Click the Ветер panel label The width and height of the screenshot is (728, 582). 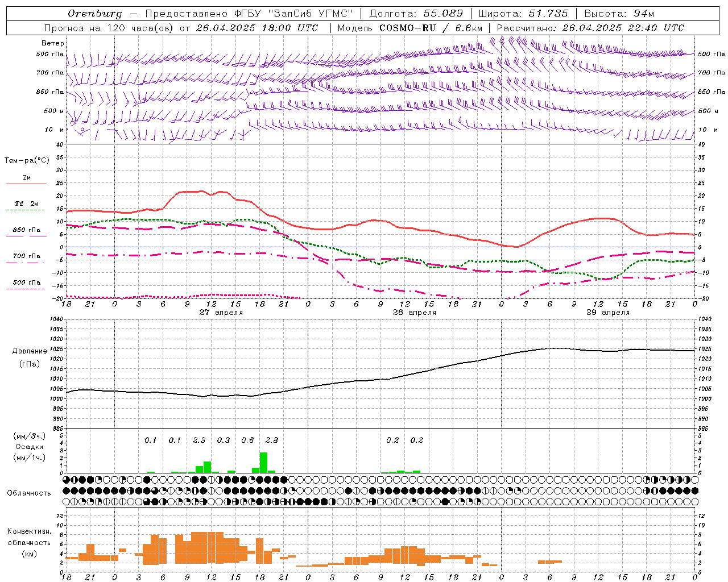click(53, 43)
